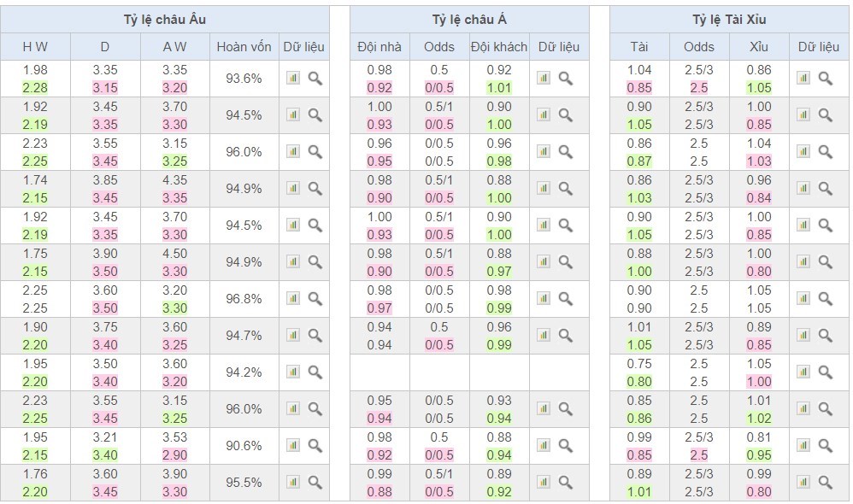Click the 90.6% payout value

point(244,446)
